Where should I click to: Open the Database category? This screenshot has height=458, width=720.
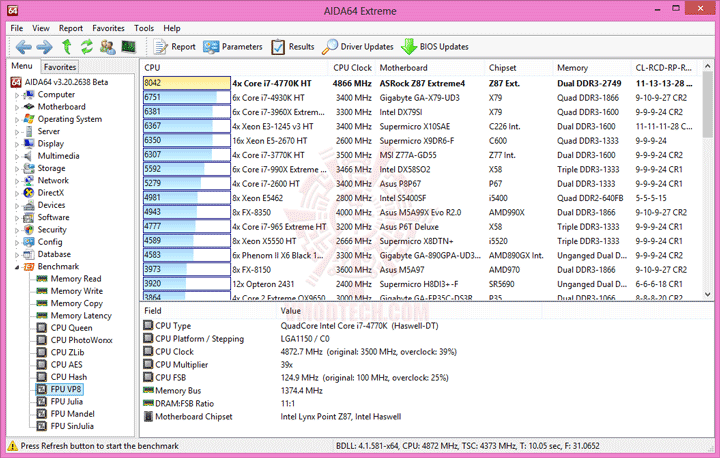[54, 254]
